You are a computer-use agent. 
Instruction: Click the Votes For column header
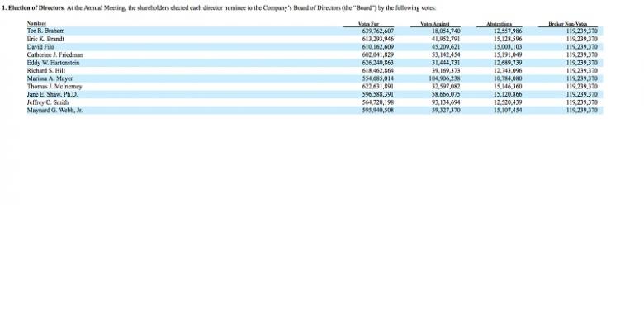[x=368, y=24]
